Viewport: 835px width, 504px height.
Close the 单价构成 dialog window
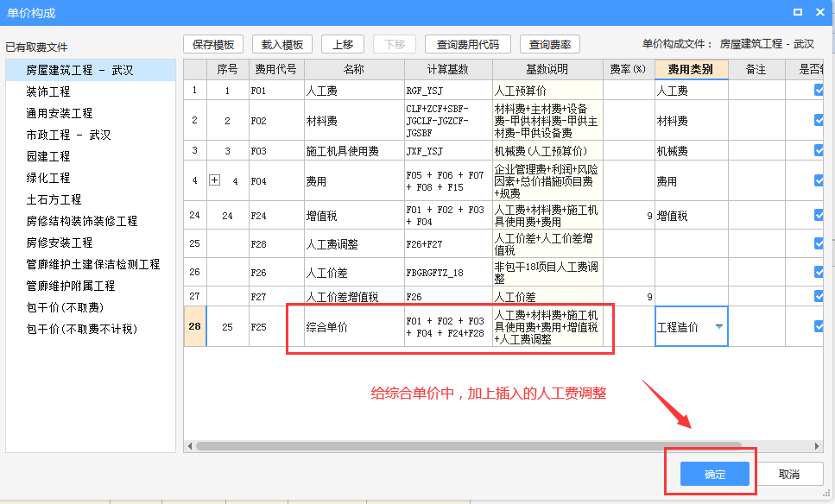(x=820, y=12)
